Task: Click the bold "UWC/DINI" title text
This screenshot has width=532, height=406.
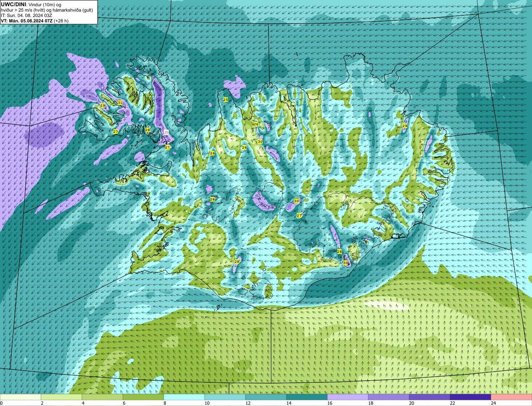Action: (x=14, y=4)
